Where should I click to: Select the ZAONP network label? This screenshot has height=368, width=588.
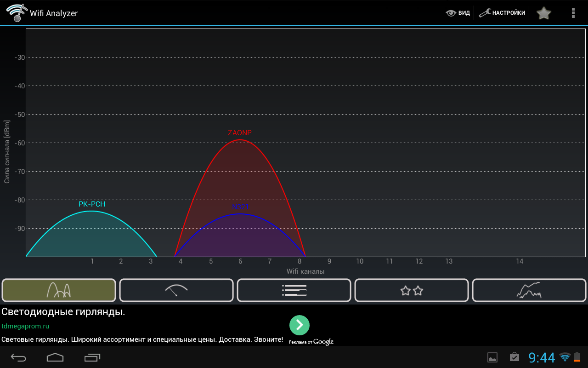[240, 133]
